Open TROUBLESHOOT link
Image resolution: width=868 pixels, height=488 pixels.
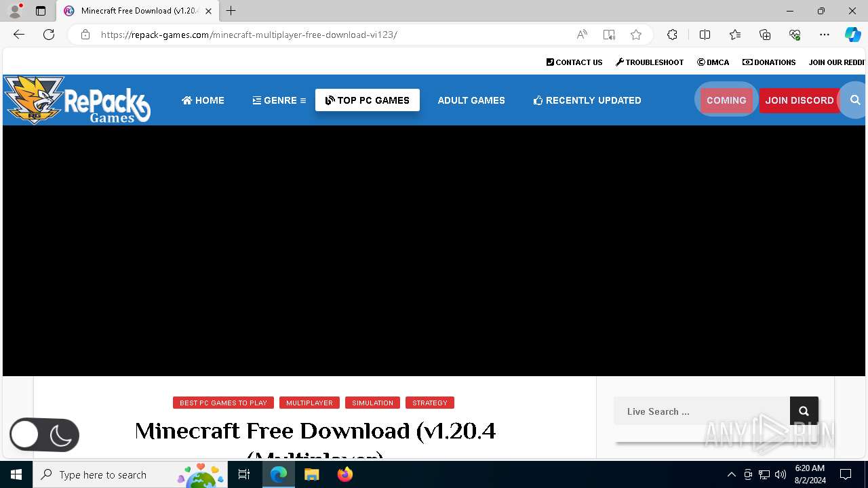(650, 62)
